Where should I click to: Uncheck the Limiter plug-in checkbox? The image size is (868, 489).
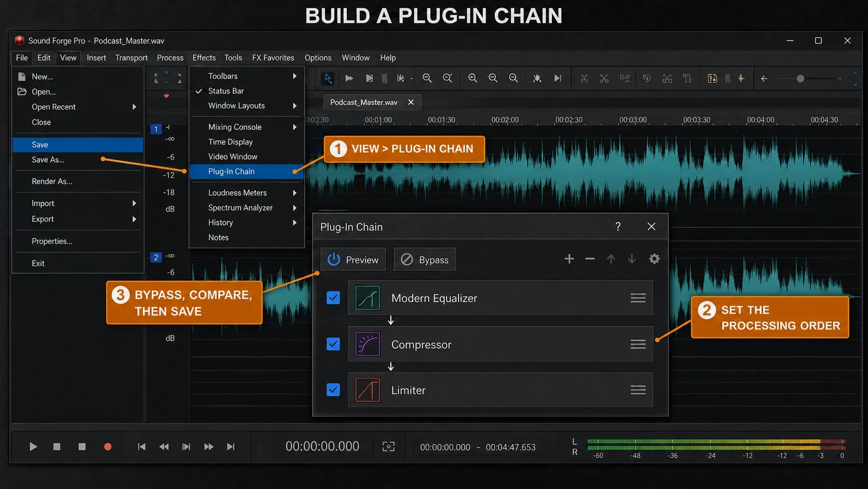point(333,390)
